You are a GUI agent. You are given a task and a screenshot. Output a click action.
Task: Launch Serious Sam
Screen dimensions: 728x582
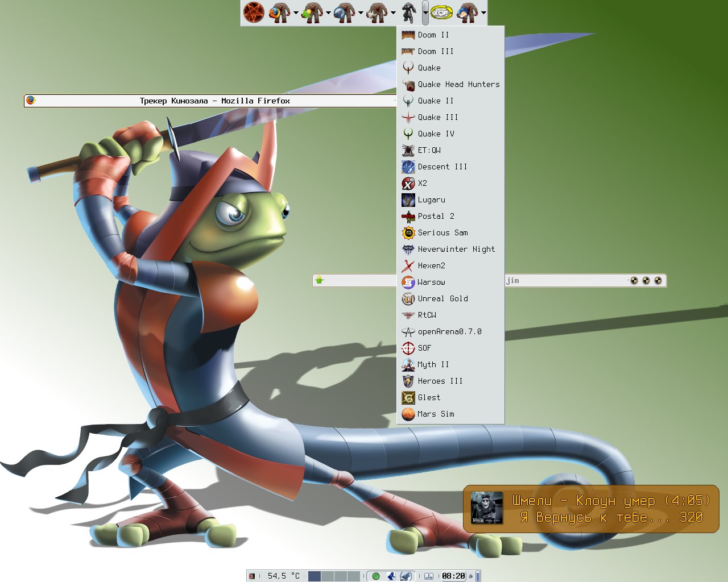pos(450,232)
